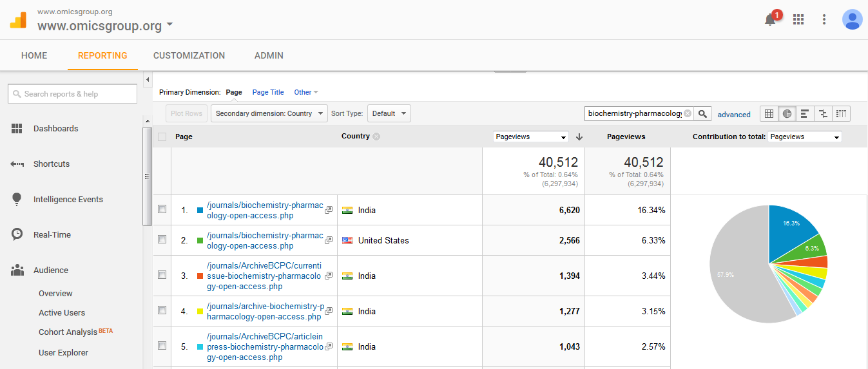The image size is (868, 369).
Task: Switch to Data table view
Action: coord(769,114)
